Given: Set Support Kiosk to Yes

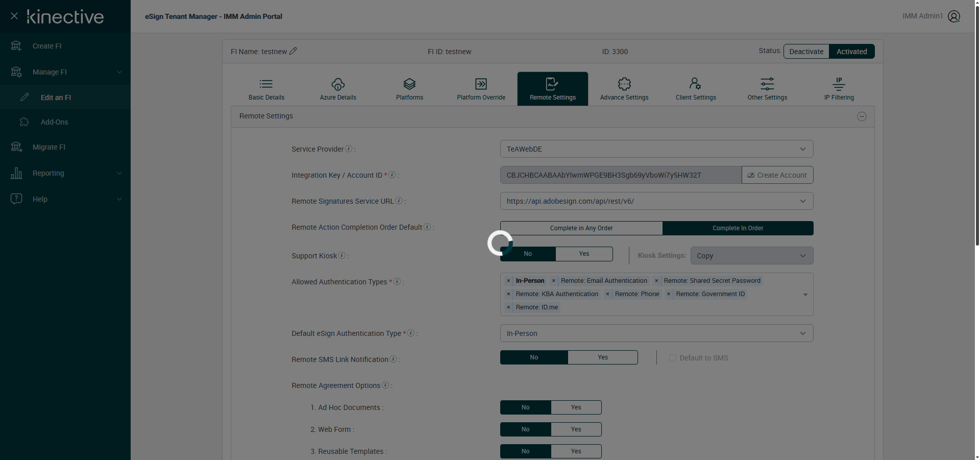Looking at the screenshot, I should tap(584, 254).
